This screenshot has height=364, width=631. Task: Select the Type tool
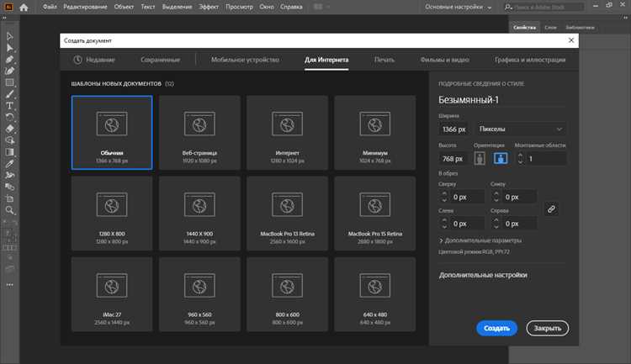pos(9,106)
